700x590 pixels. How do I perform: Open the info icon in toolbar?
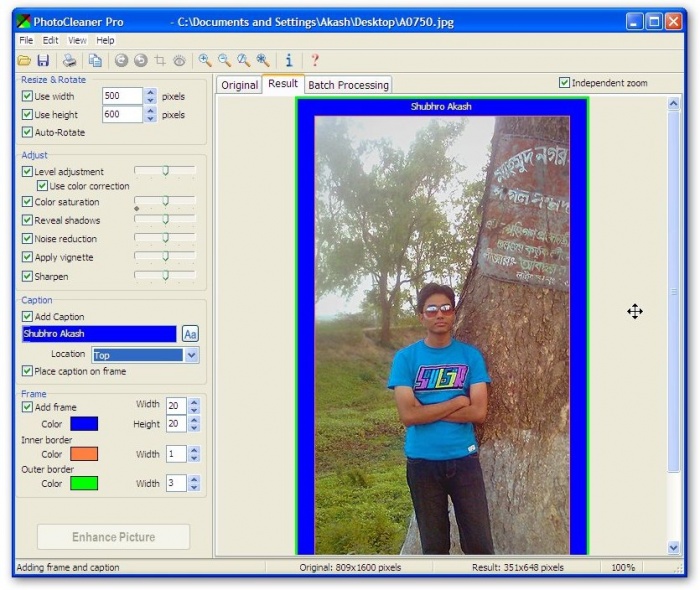point(289,61)
